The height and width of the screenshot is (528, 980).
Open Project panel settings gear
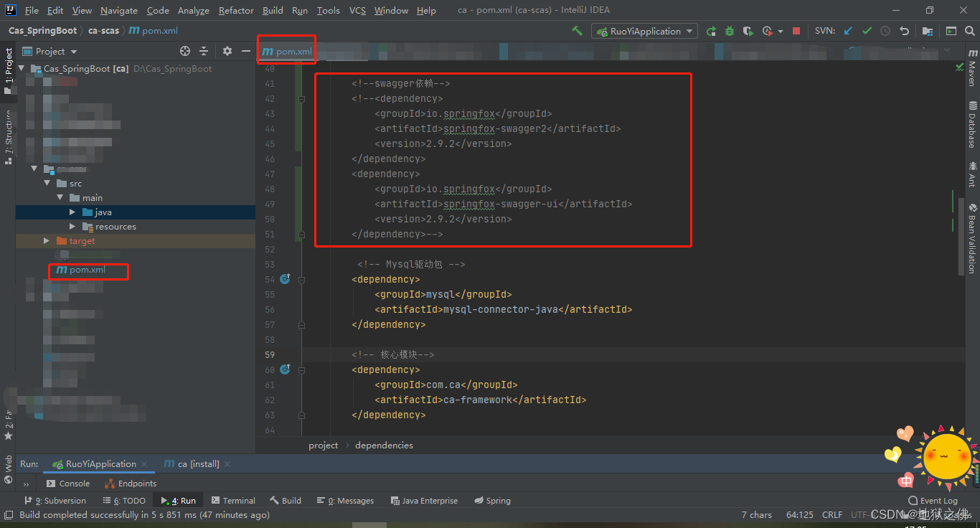point(227,51)
